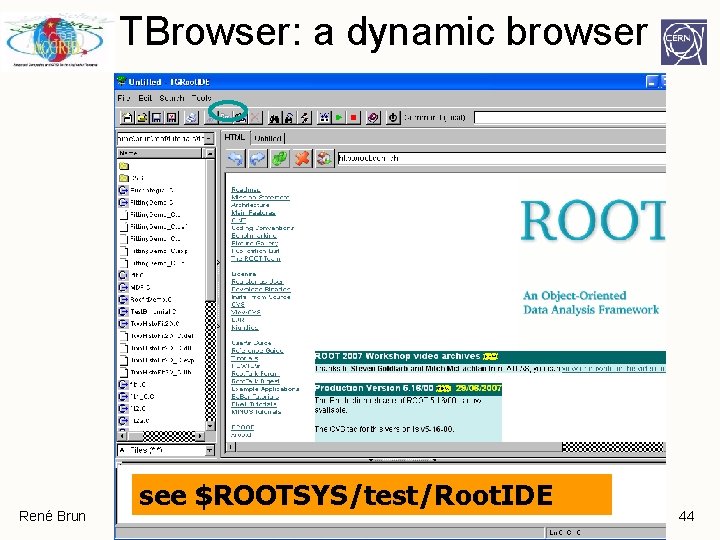
Task: Select the TwoHistoFit2D.C macro file
Action: click(x=149, y=324)
